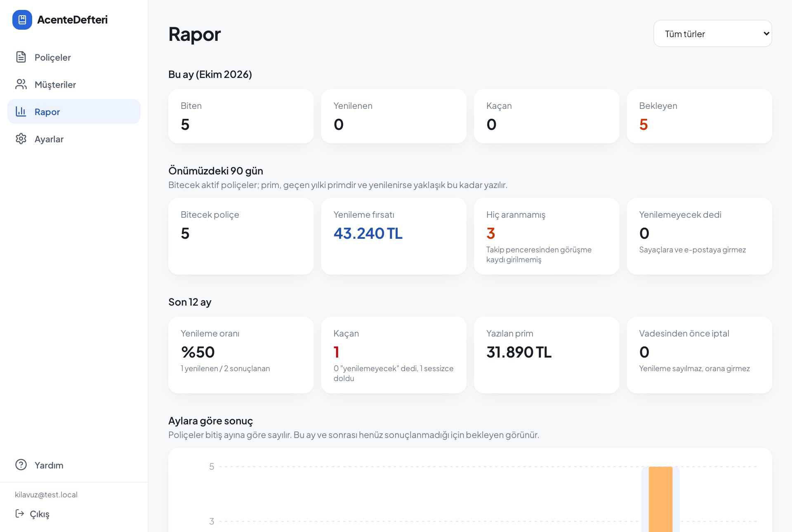Click the "Sayaçlara ve e-postaya girmez" note
The height and width of the screenshot is (532, 792).
(693, 250)
